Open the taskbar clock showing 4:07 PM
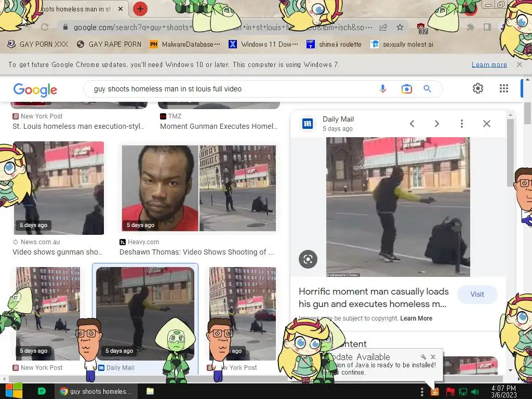The height and width of the screenshot is (399, 532). 503,392
